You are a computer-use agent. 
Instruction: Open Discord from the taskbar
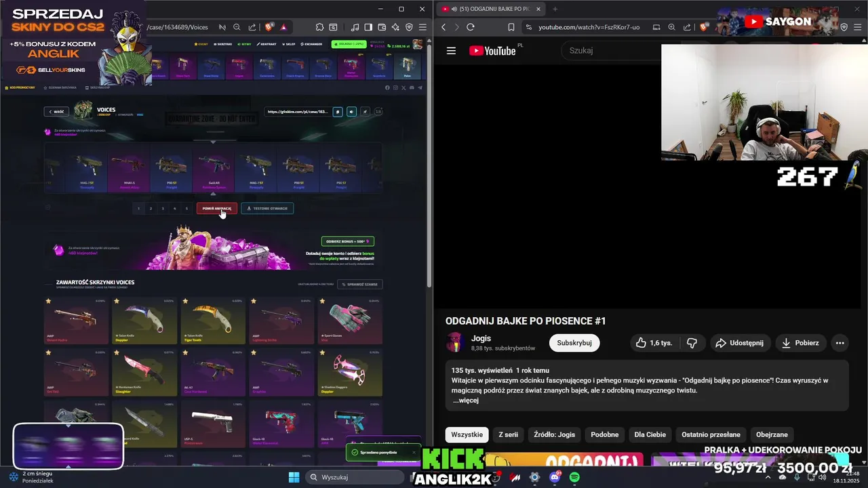coord(555,477)
